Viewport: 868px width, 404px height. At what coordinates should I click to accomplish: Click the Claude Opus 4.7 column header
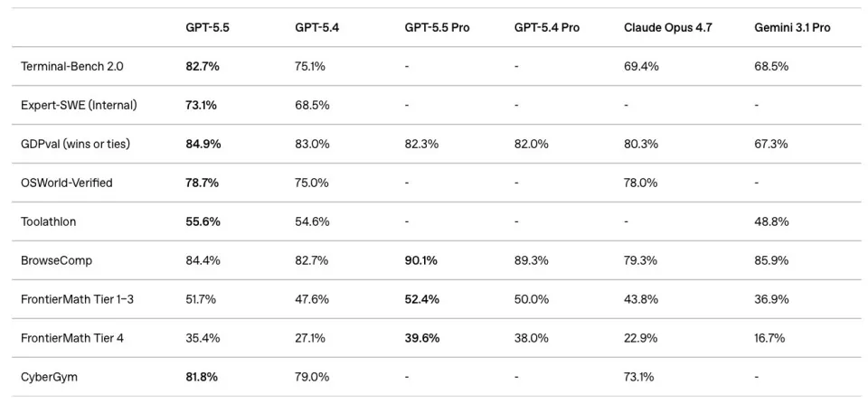tap(667, 27)
